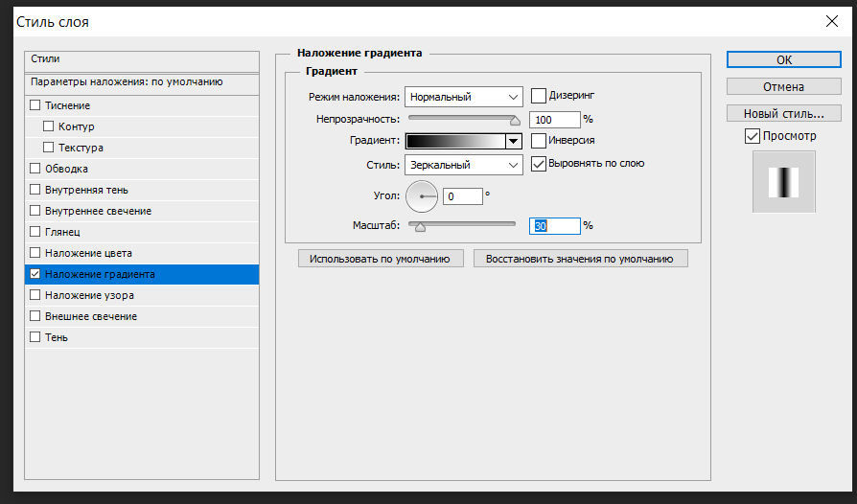This screenshot has height=504, width=857.
Task: Check the Внутреннее свечение box
Action: [35, 210]
